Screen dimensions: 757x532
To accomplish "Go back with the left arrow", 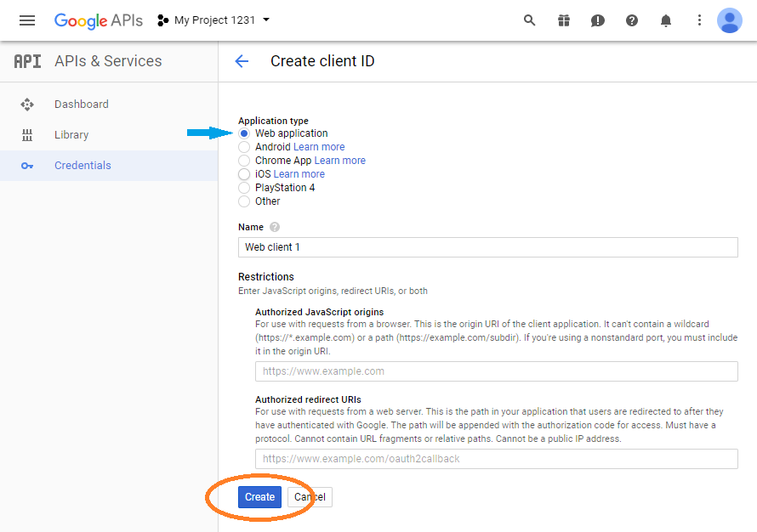I will [x=242, y=61].
